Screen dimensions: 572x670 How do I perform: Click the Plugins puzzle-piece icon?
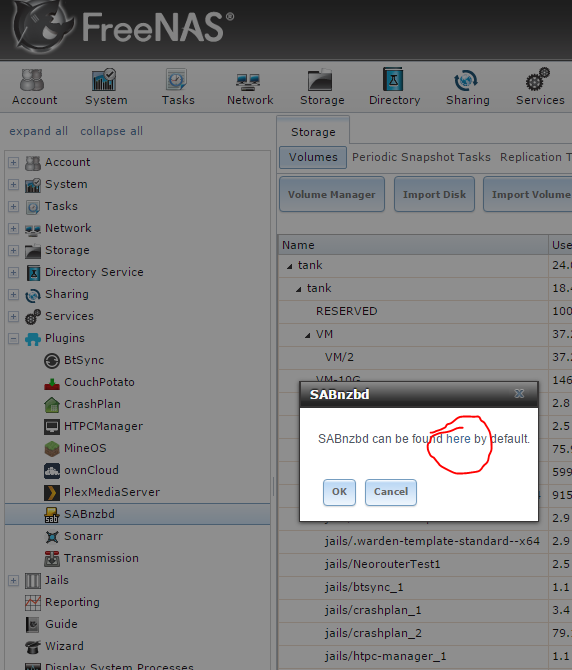(33, 339)
